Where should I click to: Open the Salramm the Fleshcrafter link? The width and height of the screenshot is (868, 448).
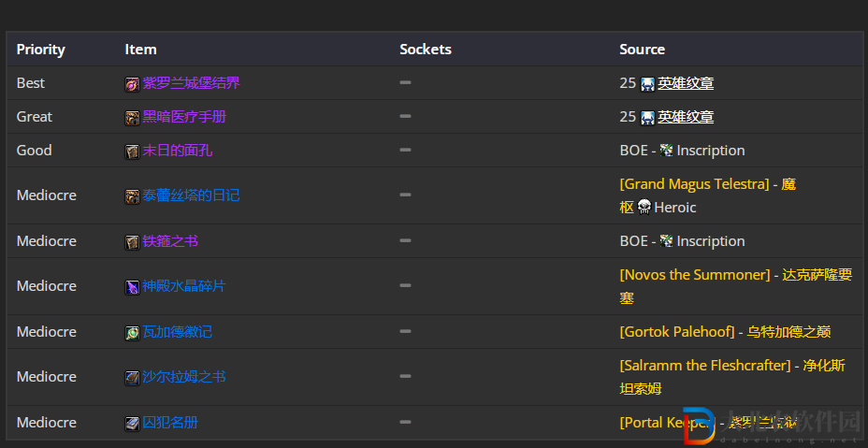705,366
